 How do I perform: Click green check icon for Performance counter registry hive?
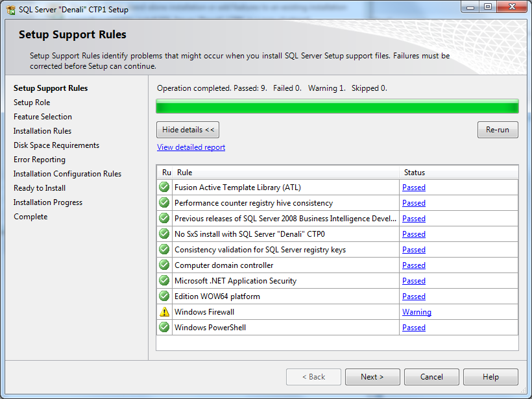pyautogui.click(x=164, y=202)
